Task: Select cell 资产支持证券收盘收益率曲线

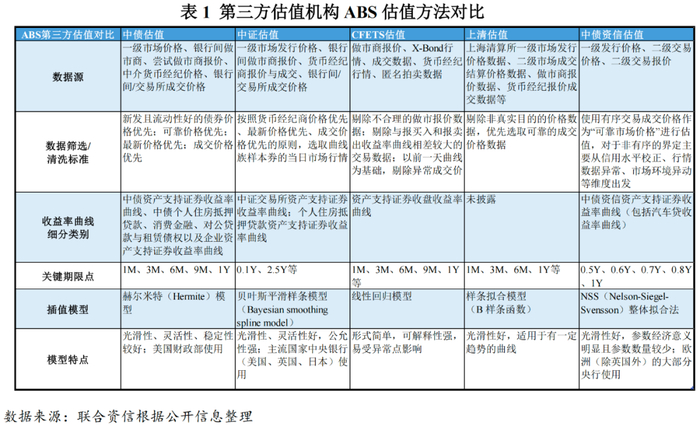Action: click(x=407, y=227)
